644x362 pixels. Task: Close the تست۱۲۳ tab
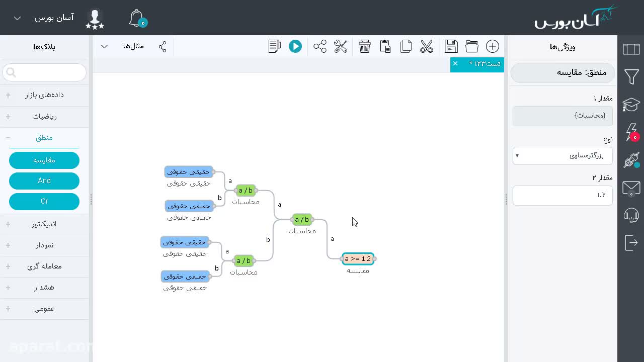tap(455, 63)
